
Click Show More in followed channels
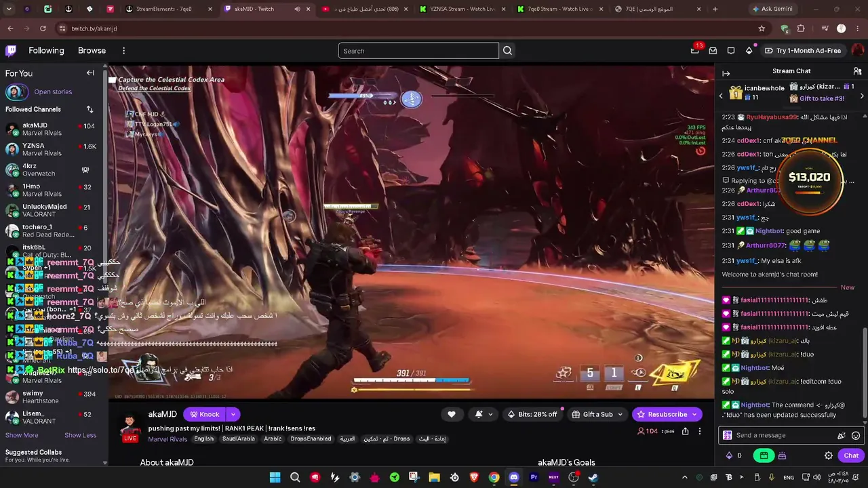click(x=22, y=435)
